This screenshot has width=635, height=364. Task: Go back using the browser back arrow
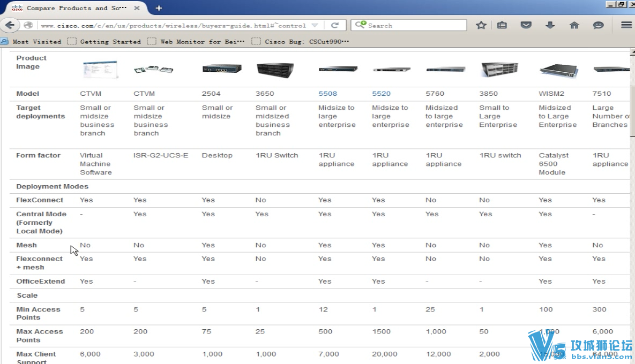10,25
